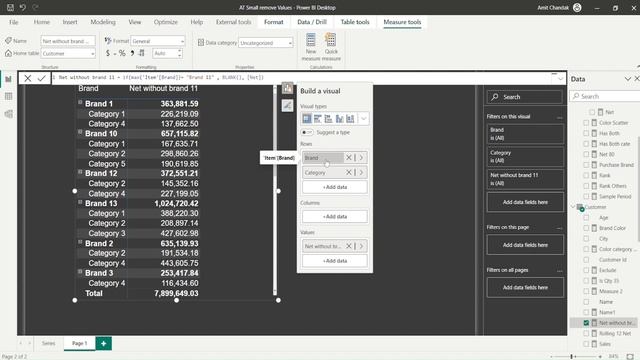The height and width of the screenshot is (360, 640).
Task: Toggle thousands separator comma format
Action: pos(132,53)
